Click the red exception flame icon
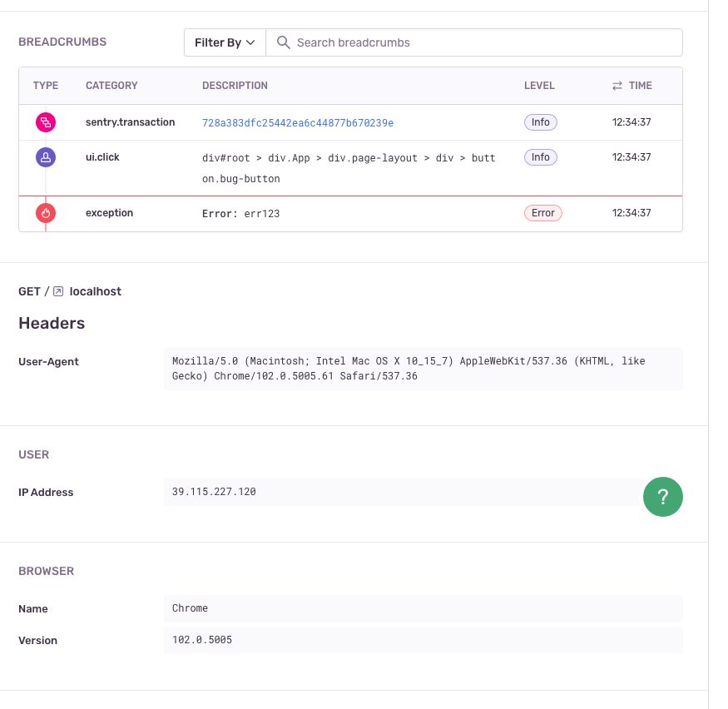 [x=46, y=213]
